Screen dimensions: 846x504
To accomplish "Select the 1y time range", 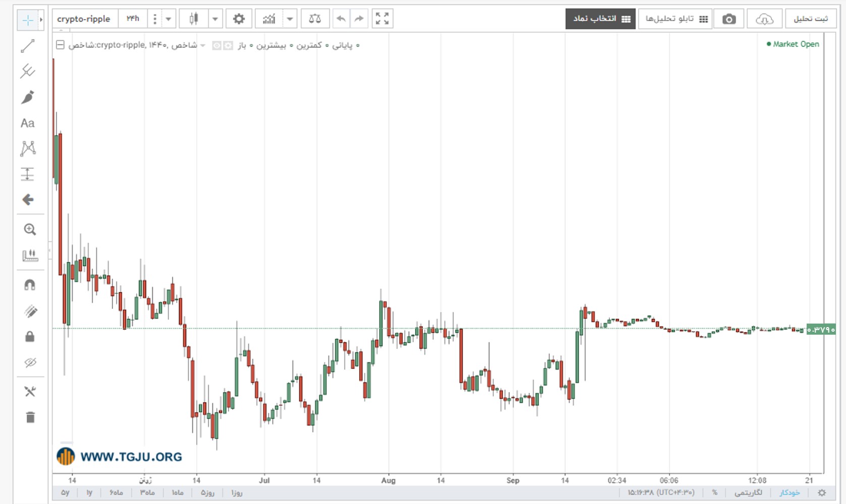I will [89, 493].
